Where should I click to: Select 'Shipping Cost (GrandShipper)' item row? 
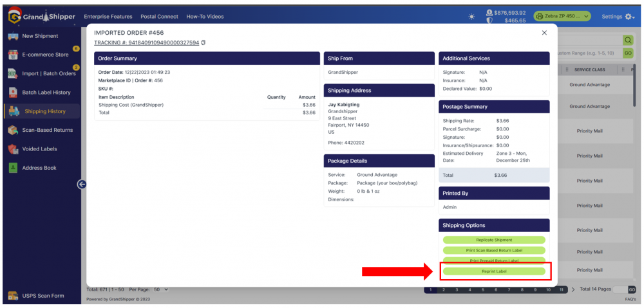(207, 105)
